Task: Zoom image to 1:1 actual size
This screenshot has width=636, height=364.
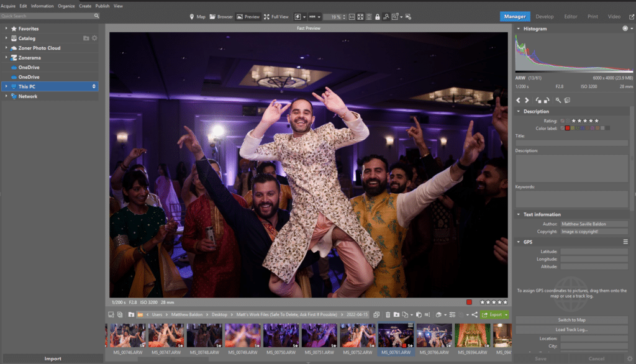Action: [x=352, y=17]
